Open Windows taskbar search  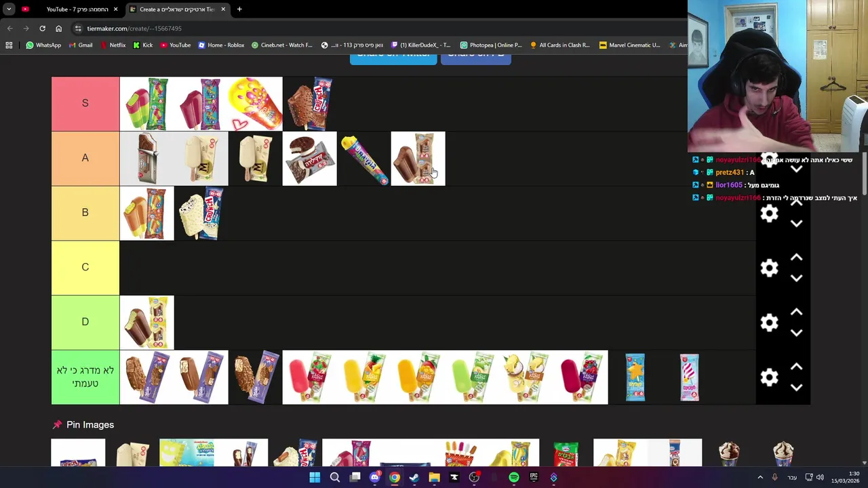click(x=335, y=478)
